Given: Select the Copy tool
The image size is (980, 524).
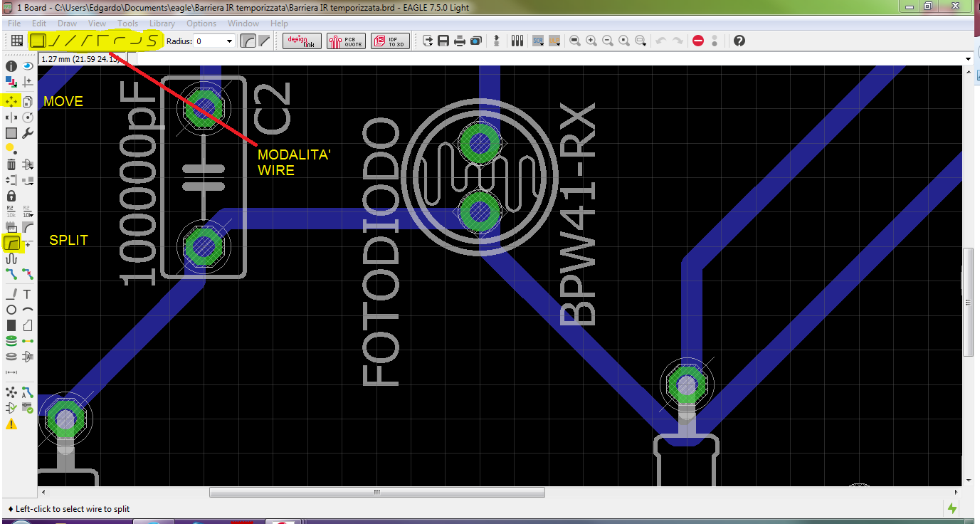Looking at the screenshot, I should (x=28, y=101).
